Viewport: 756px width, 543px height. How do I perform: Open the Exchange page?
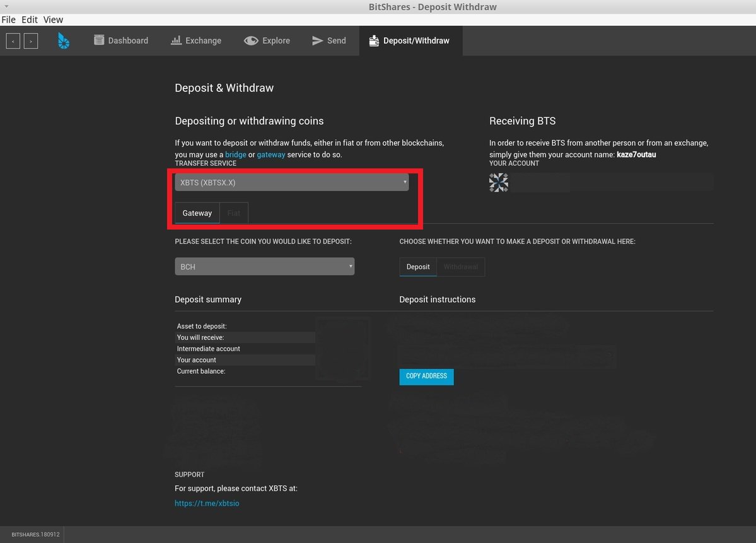point(196,40)
